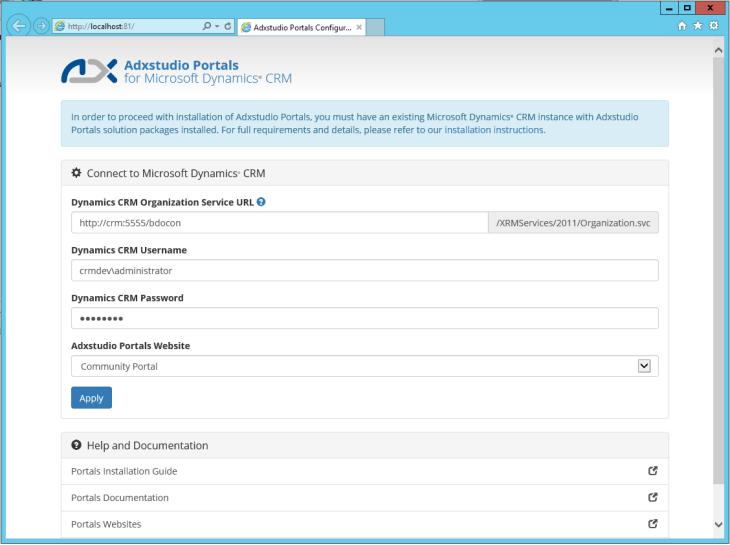Click the /XRMServices/2011/Organization.svc suffix text
The width and height of the screenshot is (730, 545).
[573, 223]
